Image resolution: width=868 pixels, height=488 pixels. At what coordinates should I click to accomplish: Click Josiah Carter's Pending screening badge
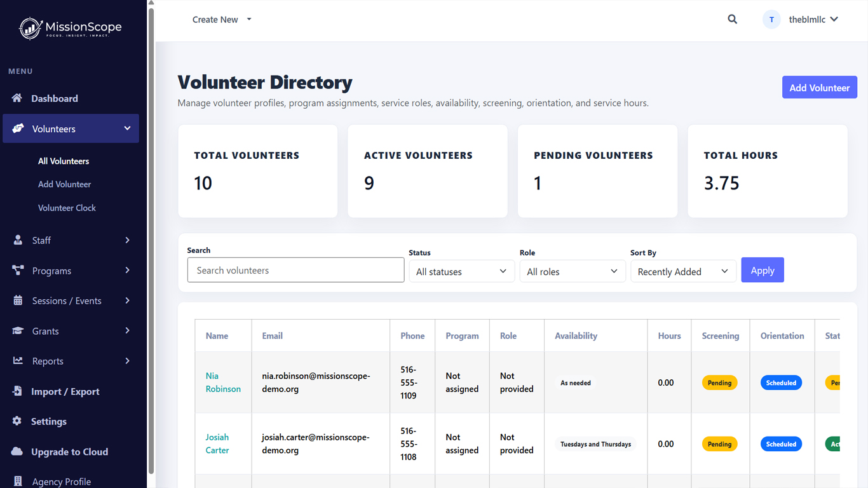click(x=719, y=444)
